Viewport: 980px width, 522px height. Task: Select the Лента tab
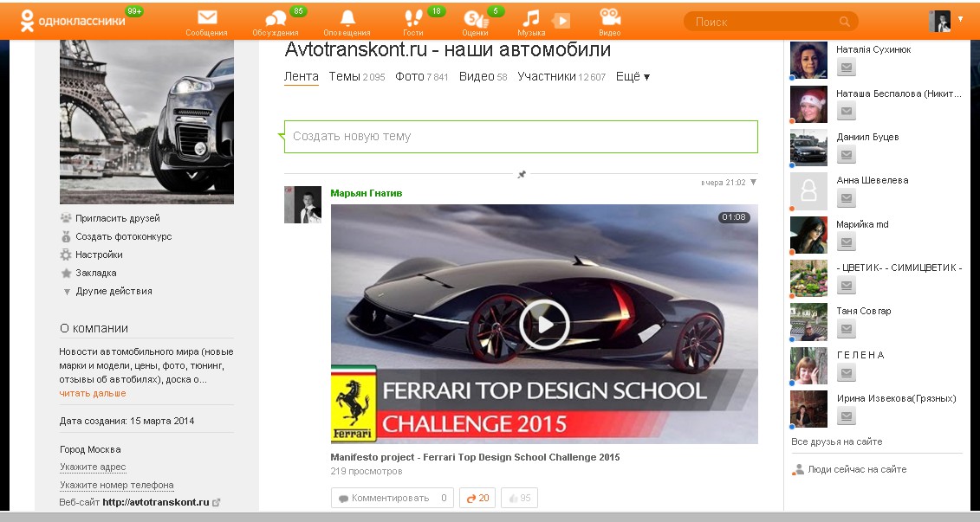point(302,76)
